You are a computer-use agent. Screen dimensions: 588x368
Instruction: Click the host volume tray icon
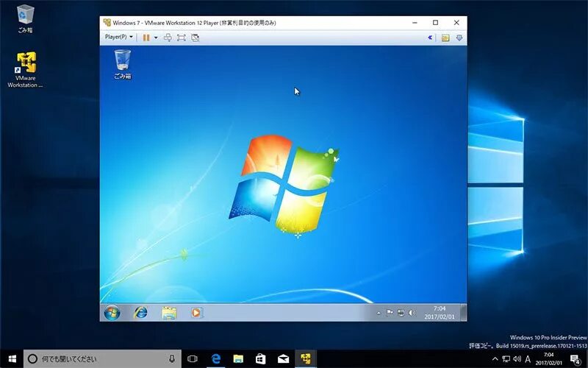coord(517,359)
